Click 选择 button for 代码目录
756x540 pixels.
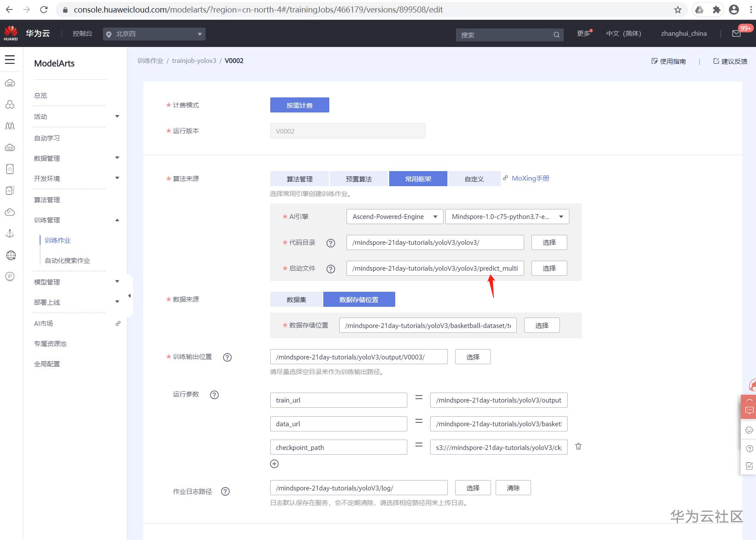point(549,242)
